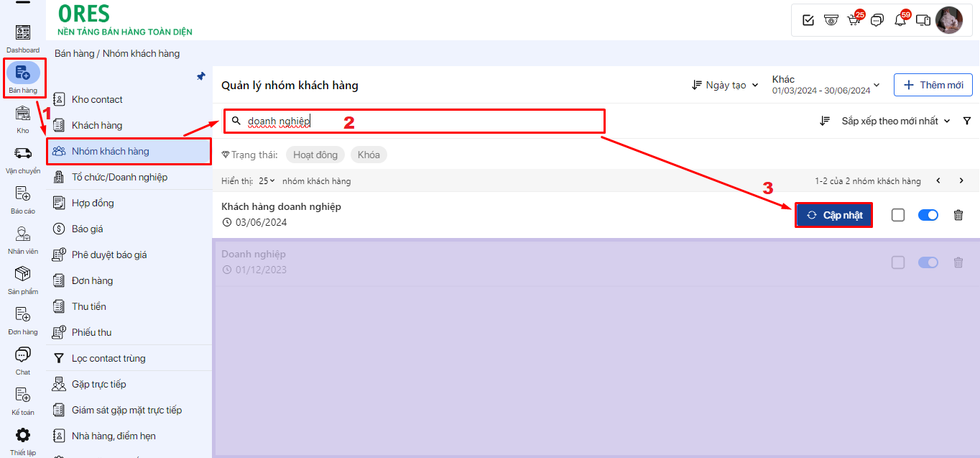The image size is (980, 458).
Task: Toggle off Khách hàng doanh nghiệp status switch
Action: click(928, 215)
